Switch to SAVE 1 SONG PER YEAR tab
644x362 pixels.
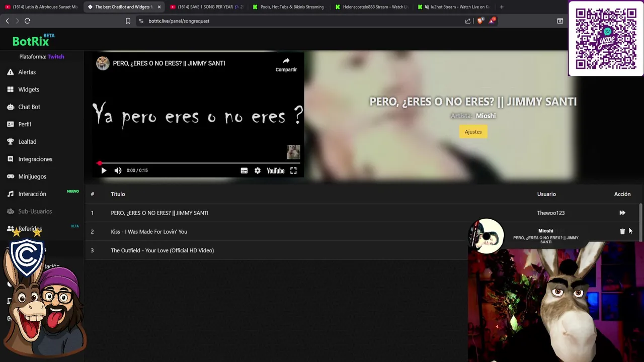(x=207, y=7)
